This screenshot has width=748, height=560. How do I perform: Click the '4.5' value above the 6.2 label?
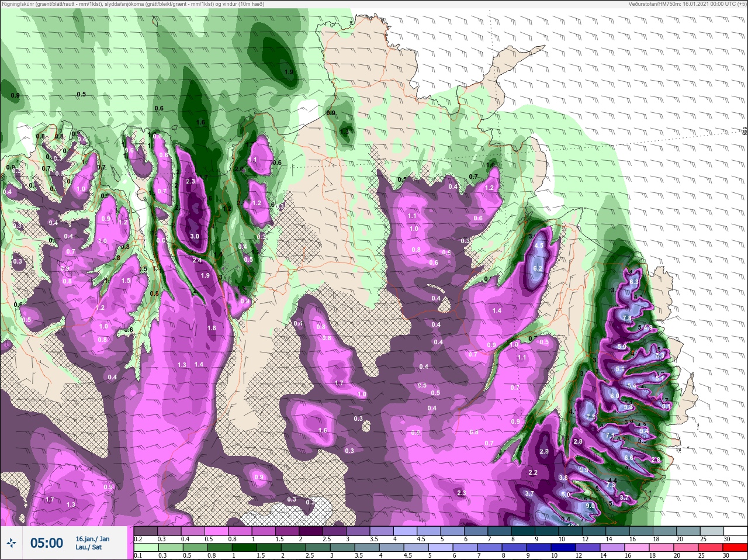(539, 246)
